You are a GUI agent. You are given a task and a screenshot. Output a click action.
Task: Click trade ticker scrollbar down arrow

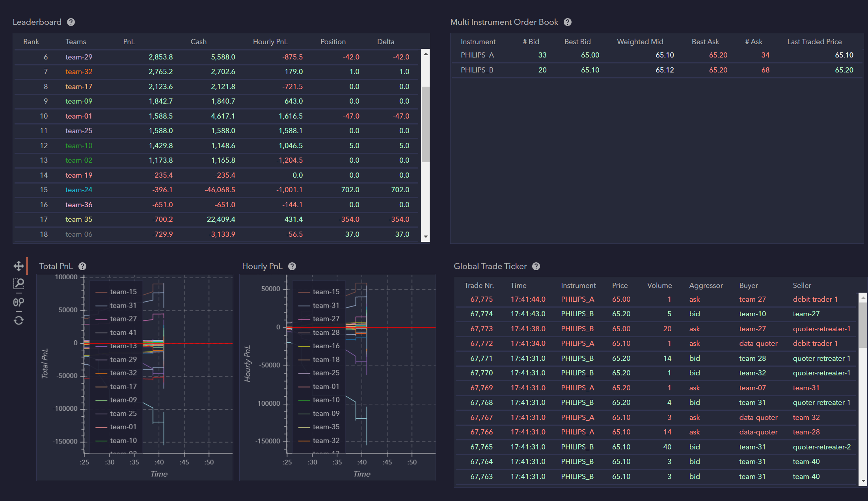pyautogui.click(x=863, y=481)
